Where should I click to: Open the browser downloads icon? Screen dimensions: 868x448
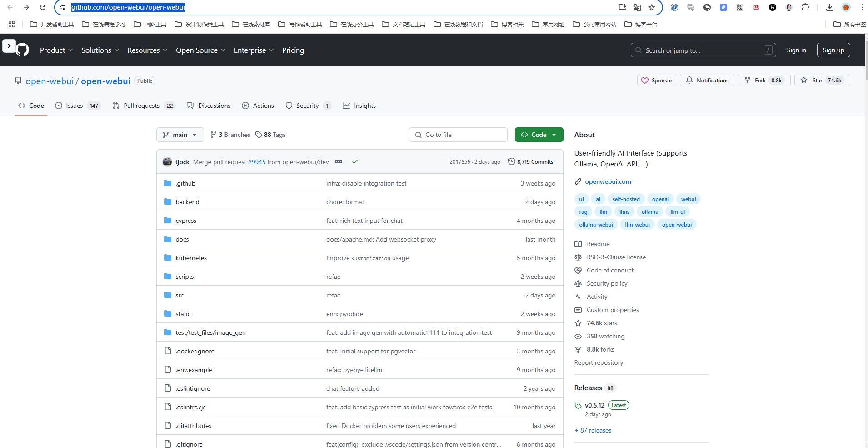(x=829, y=7)
